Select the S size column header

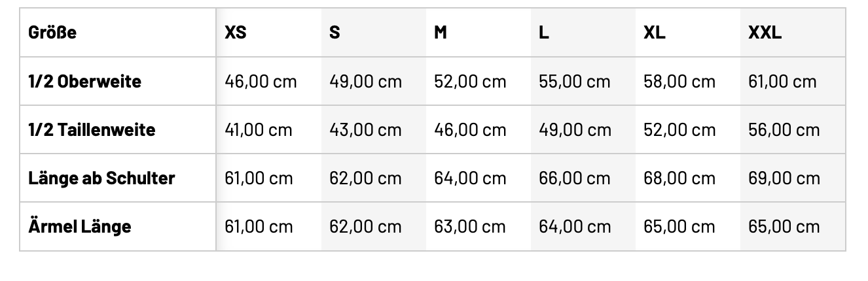[x=335, y=33]
